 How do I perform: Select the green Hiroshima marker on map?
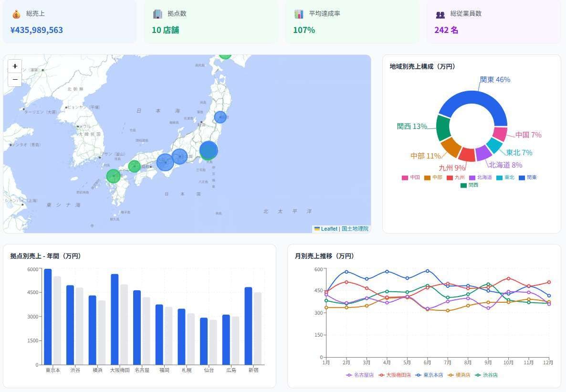134,166
